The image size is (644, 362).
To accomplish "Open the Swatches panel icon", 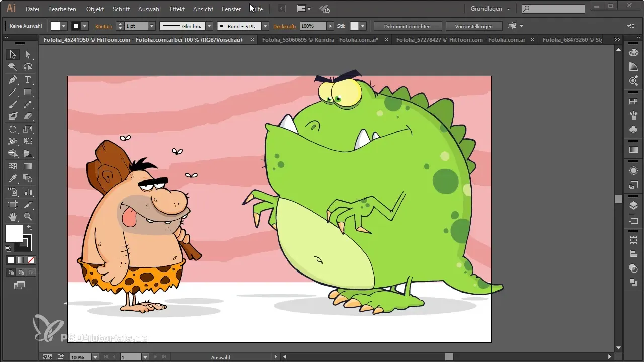I will (634, 102).
